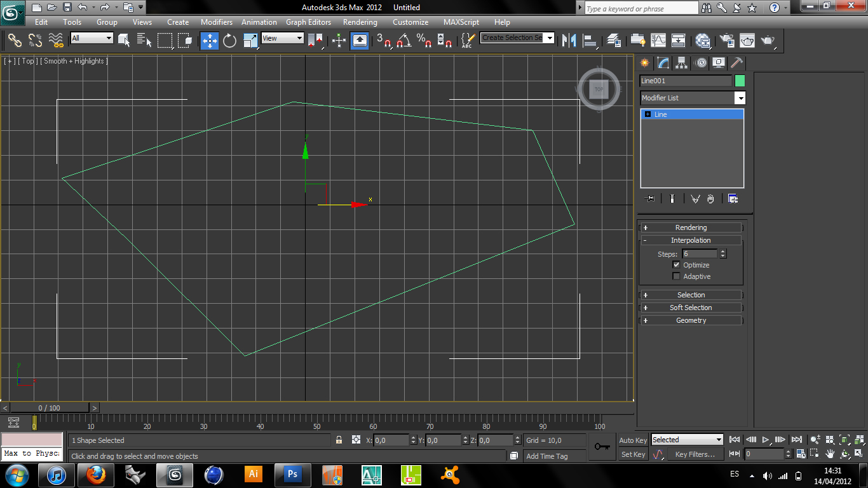This screenshot has width=868, height=488.
Task: Open the Select by Name dialog
Action: tap(145, 41)
